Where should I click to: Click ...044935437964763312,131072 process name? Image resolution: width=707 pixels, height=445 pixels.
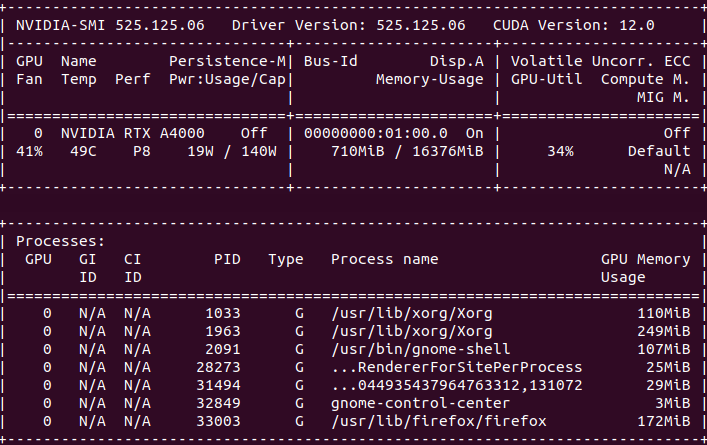[457, 385]
